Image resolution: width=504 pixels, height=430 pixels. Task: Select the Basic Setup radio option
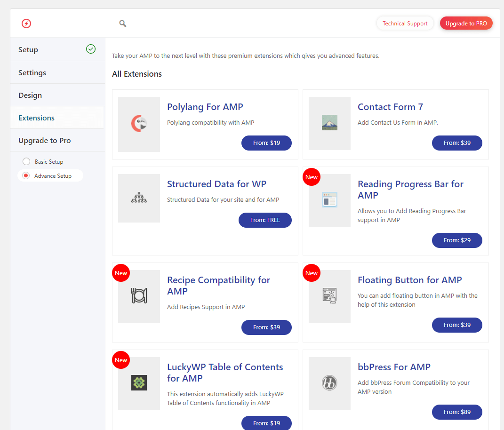pos(26,161)
